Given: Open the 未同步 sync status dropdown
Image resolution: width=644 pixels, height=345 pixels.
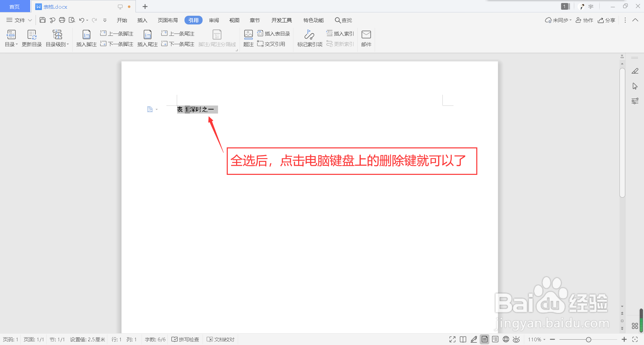Looking at the screenshot, I should (x=558, y=20).
